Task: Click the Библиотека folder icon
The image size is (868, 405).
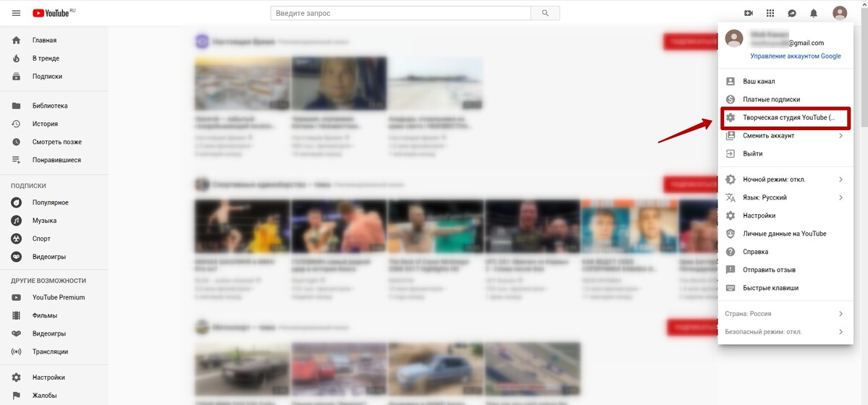Action: coord(16,106)
